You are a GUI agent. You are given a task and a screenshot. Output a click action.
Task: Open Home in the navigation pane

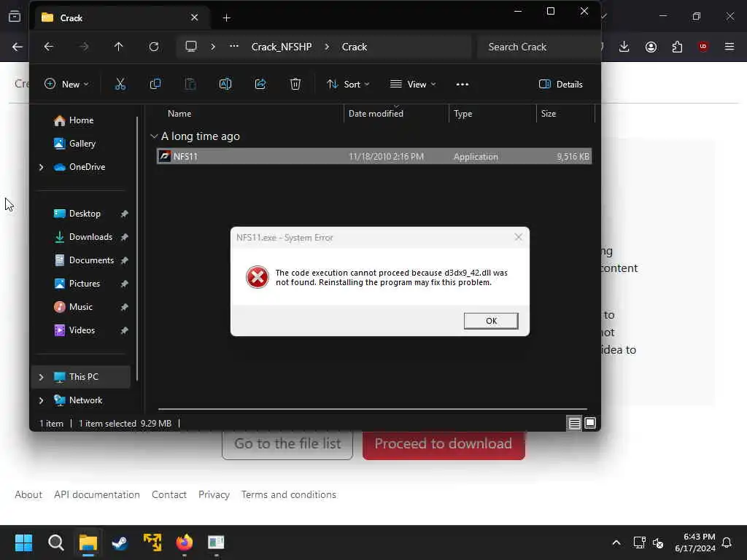[x=81, y=120]
